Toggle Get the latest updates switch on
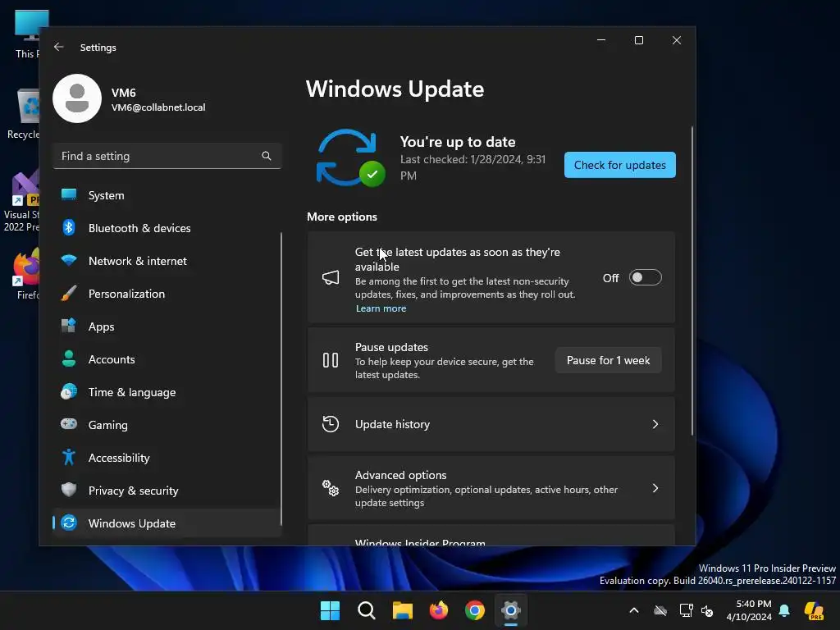The width and height of the screenshot is (840, 630). pos(646,277)
